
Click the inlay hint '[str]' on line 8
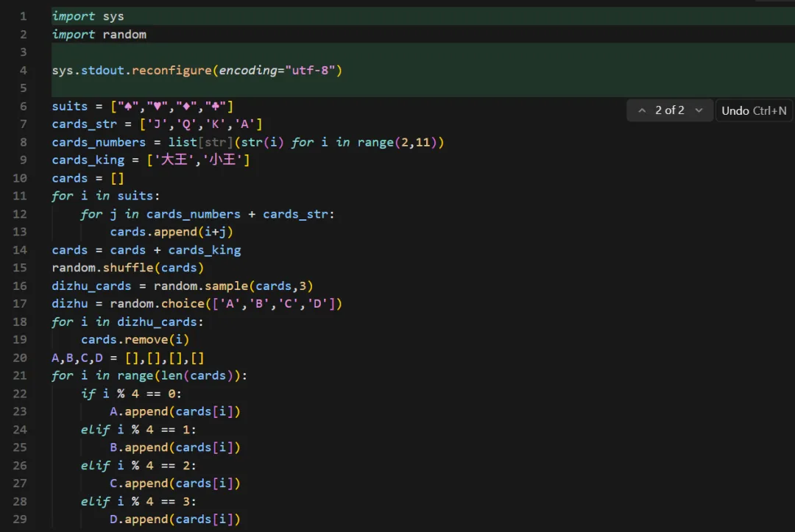216,142
